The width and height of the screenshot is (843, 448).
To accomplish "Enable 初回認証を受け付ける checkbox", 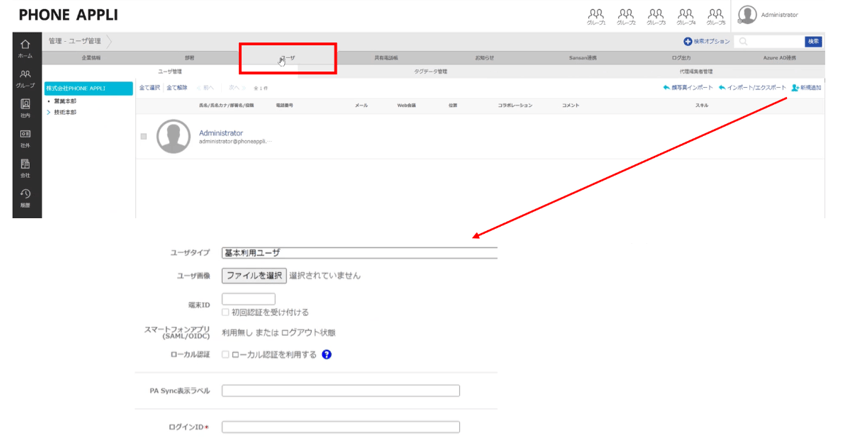I will tap(225, 312).
